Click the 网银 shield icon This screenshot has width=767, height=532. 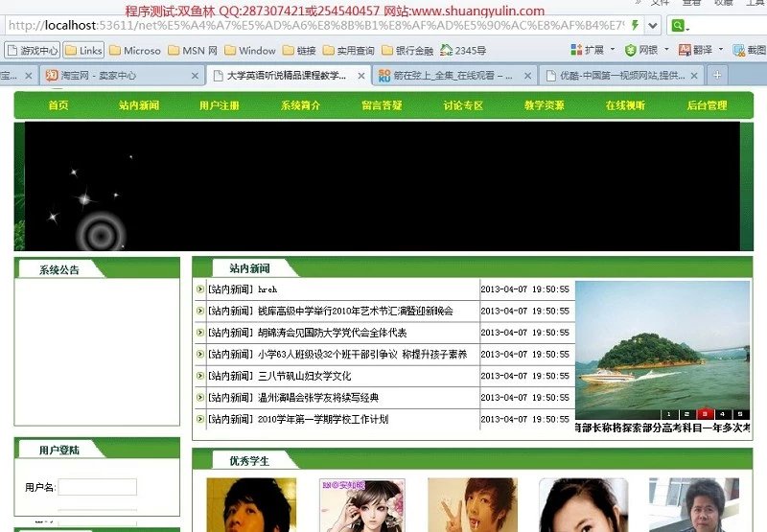[631, 50]
